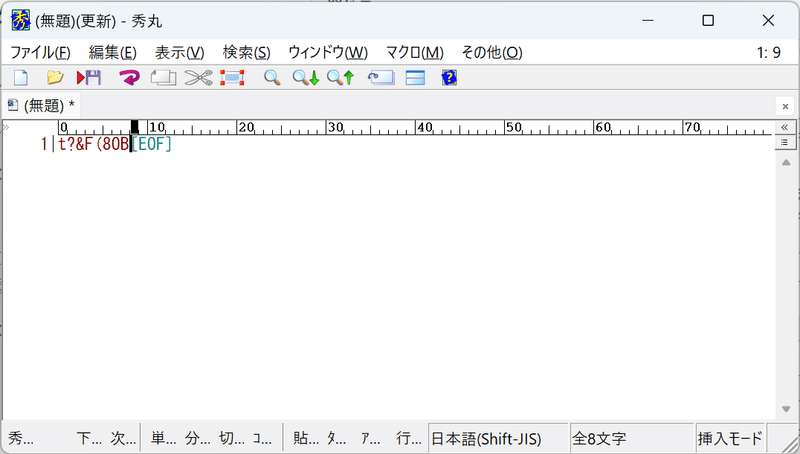The image size is (800, 454).
Task: Open the 編集(E) menu
Action: (x=112, y=53)
